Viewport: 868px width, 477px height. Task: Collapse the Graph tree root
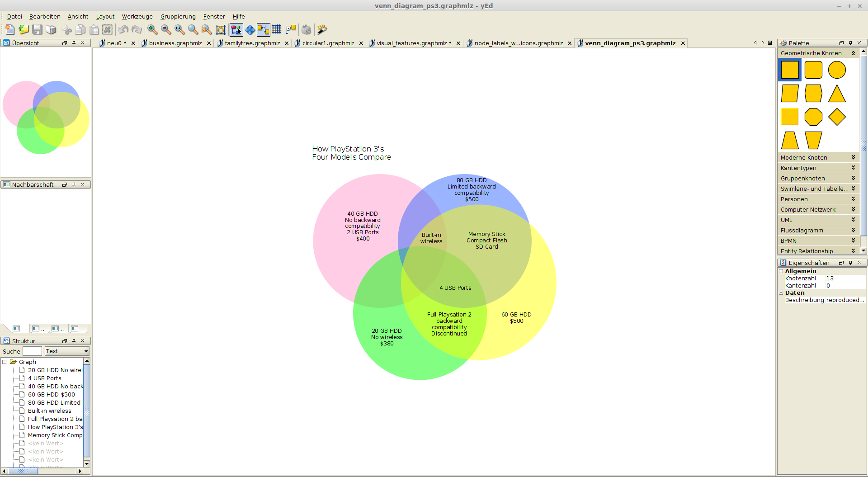point(5,362)
